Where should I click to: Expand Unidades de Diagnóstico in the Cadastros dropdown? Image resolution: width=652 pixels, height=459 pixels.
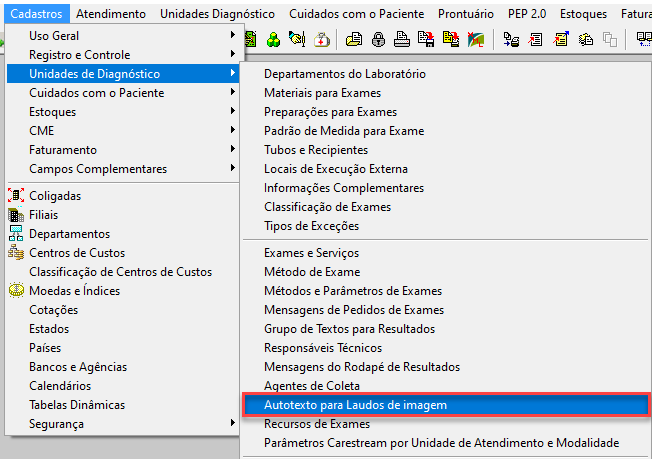pyautogui.click(x=123, y=74)
